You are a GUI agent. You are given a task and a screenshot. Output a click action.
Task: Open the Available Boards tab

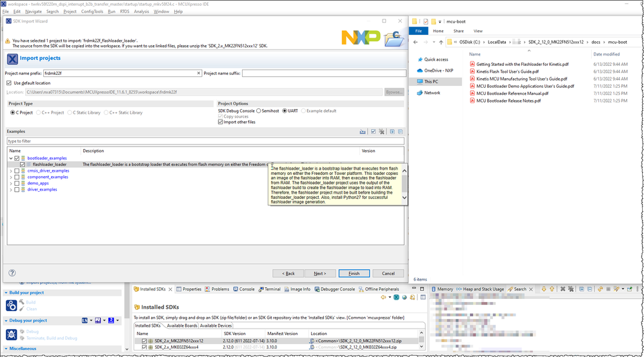pos(182,325)
